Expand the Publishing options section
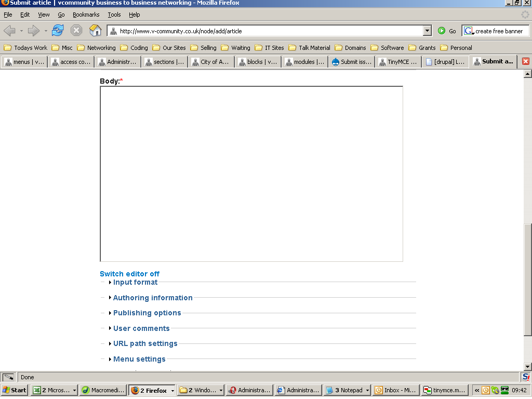 (147, 313)
